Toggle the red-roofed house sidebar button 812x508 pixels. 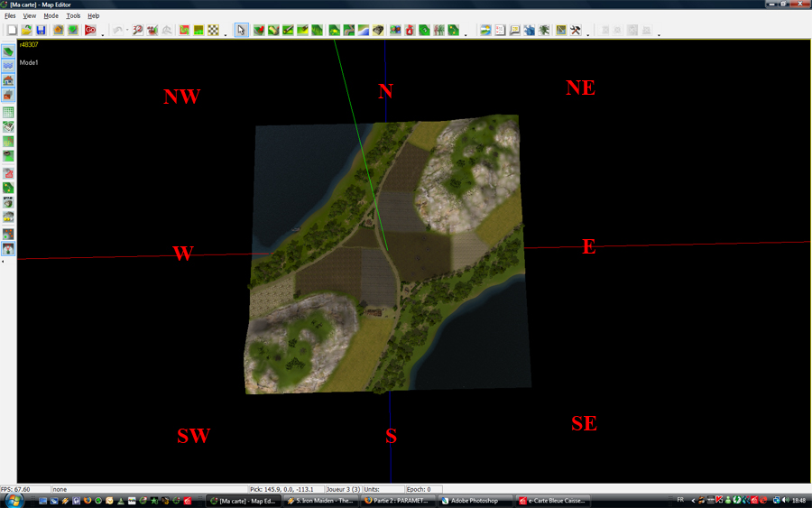8,80
